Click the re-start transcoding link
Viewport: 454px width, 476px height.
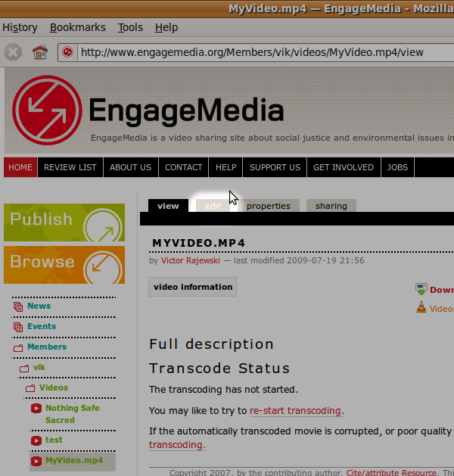click(297, 411)
